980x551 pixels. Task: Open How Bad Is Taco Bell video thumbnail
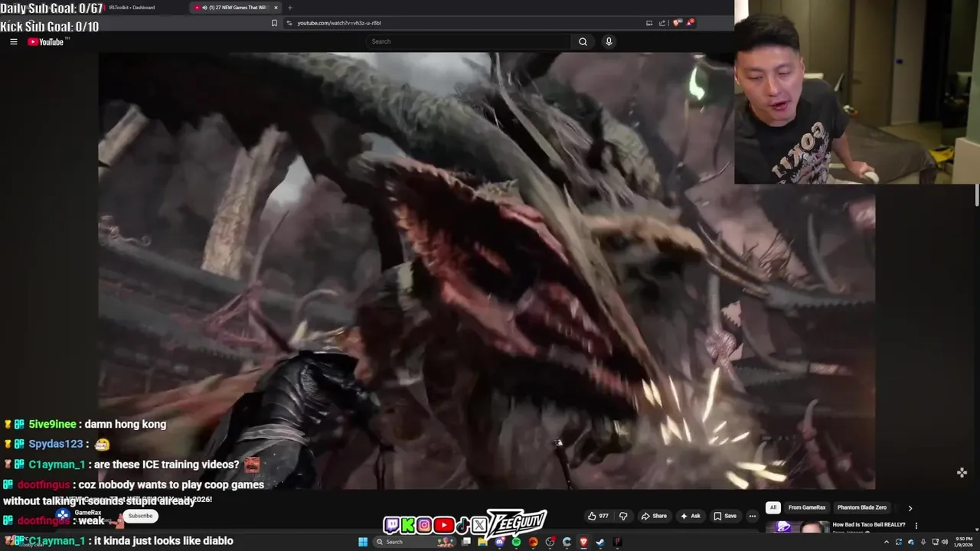point(796,527)
